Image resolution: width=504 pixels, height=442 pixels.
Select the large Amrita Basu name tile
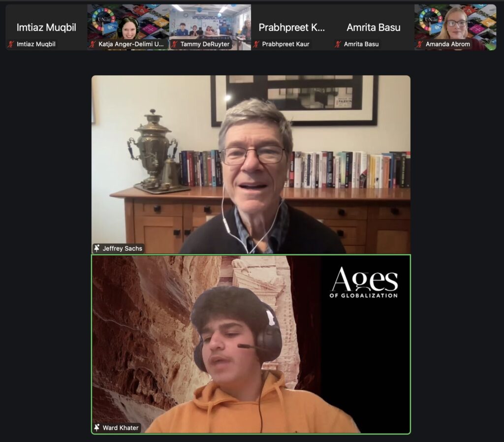pyautogui.click(x=374, y=27)
